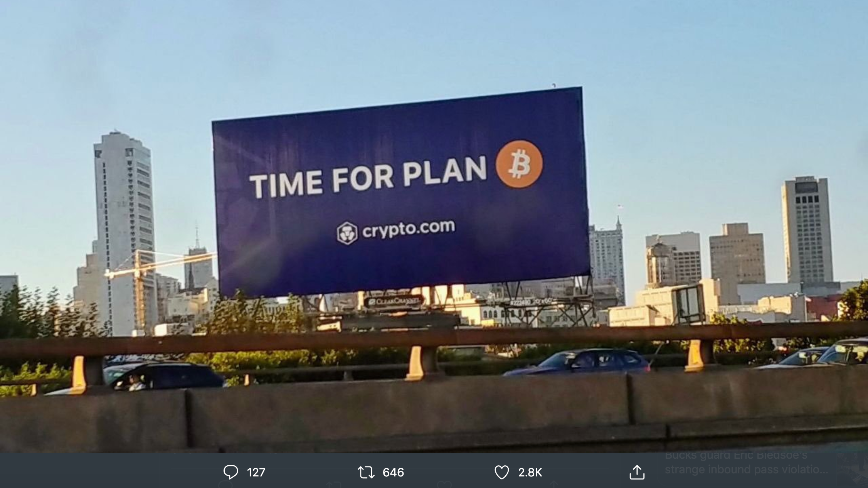Click the reply speech bubble icon
The width and height of the screenshot is (868, 488).
(230, 472)
